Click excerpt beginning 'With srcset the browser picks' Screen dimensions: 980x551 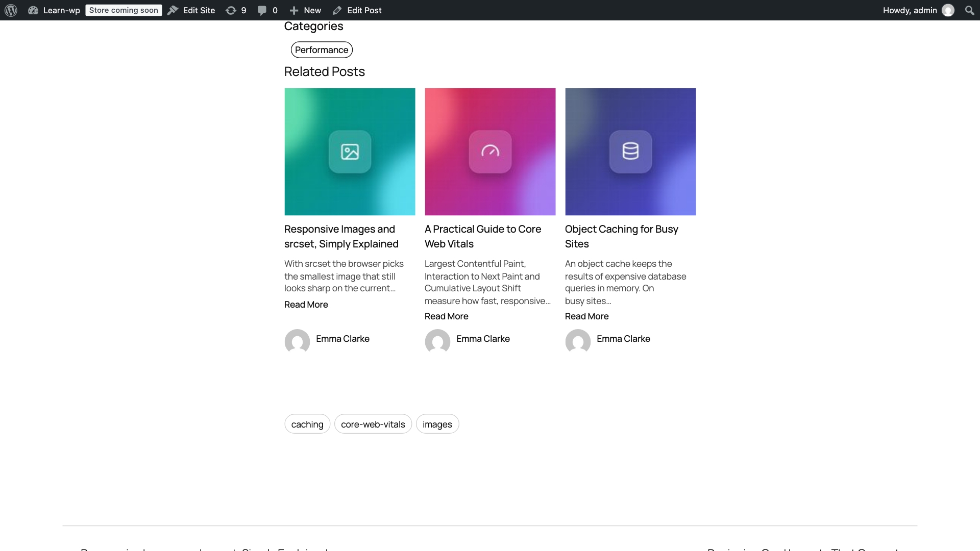tap(344, 276)
